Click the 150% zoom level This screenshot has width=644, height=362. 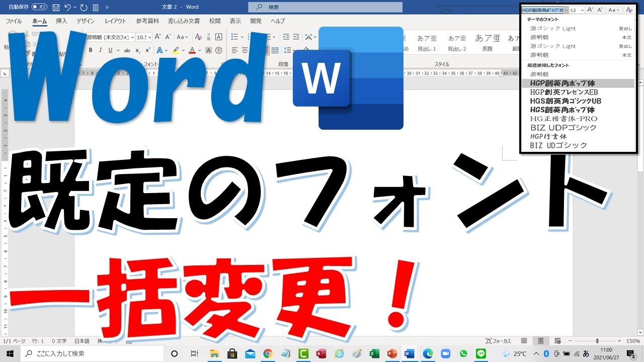(633, 341)
